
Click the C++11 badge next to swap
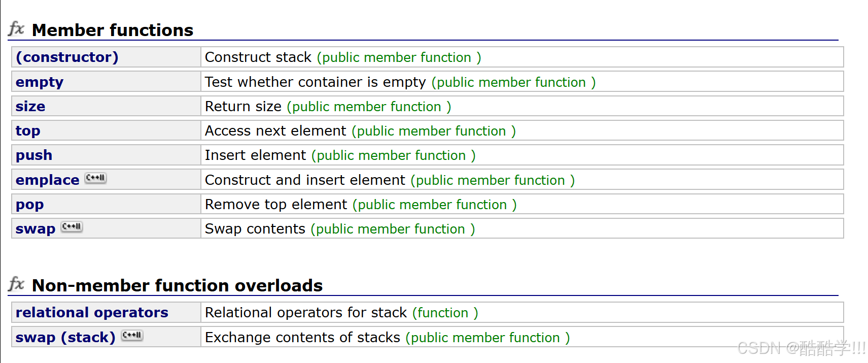click(x=72, y=227)
